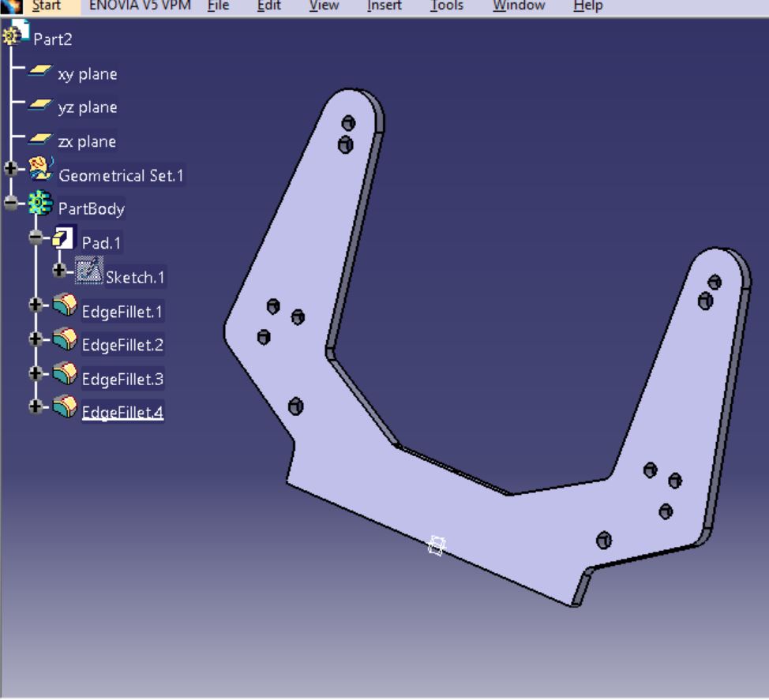This screenshot has height=700, width=769.
Task: Select the EdgeFillet.1 label
Action: click(x=122, y=313)
